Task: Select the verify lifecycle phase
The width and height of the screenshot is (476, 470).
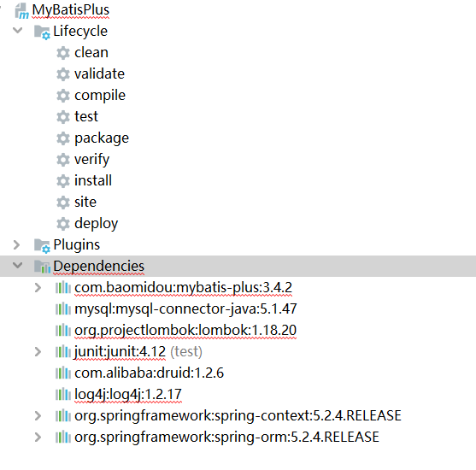Action: pyautogui.click(x=92, y=160)
